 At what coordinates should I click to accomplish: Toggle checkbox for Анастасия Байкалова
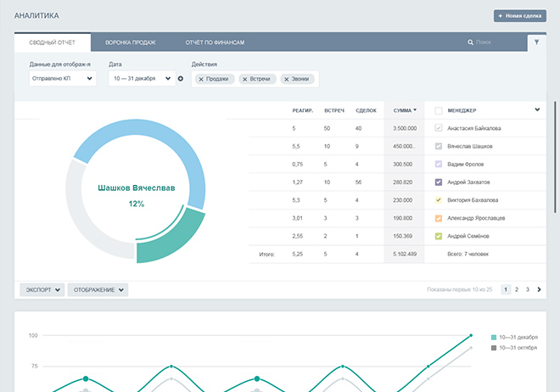[x=438, y=128]
